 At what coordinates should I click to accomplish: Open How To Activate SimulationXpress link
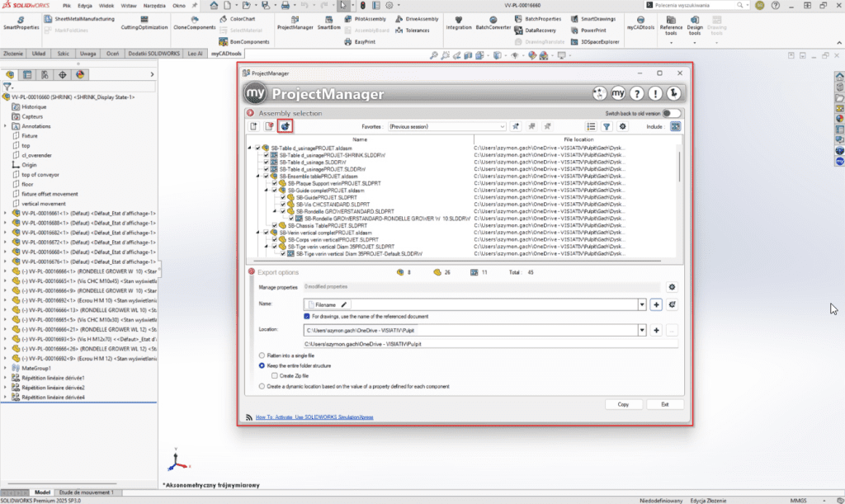pyautogui.click(x=314, y=417)
